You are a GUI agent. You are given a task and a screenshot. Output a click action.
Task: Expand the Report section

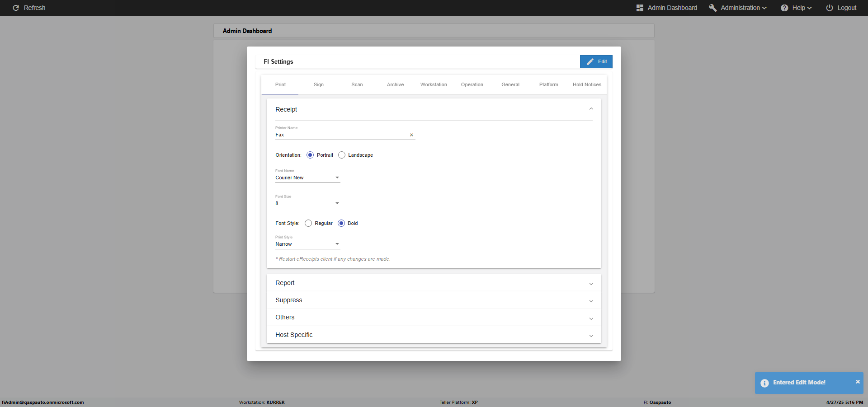coord(434,283)
